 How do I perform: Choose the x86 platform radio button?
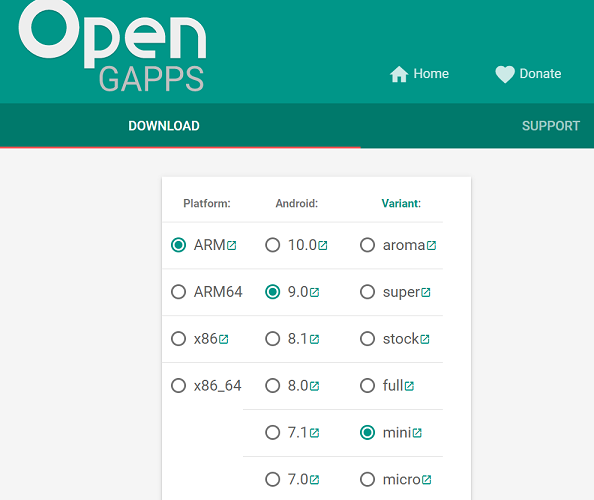coord(178,339)
